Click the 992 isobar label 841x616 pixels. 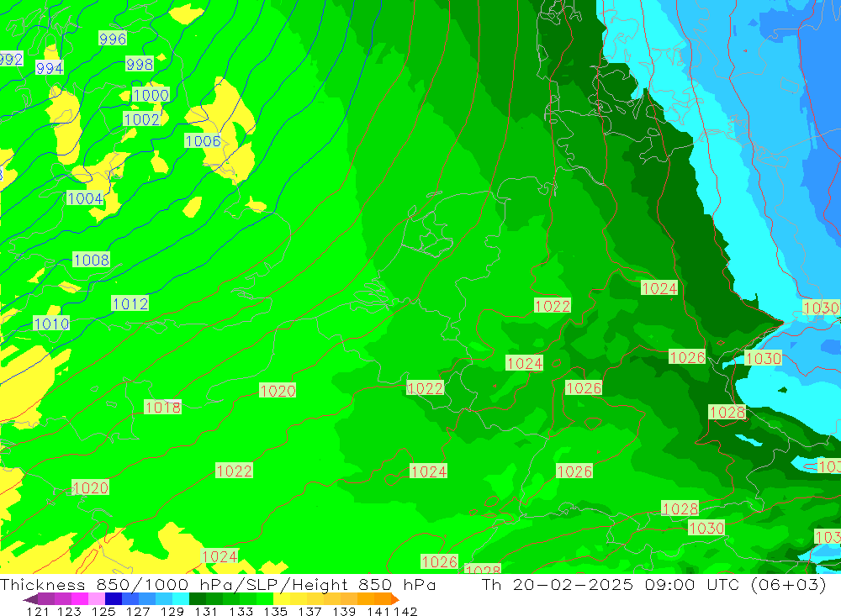[11, 59]
